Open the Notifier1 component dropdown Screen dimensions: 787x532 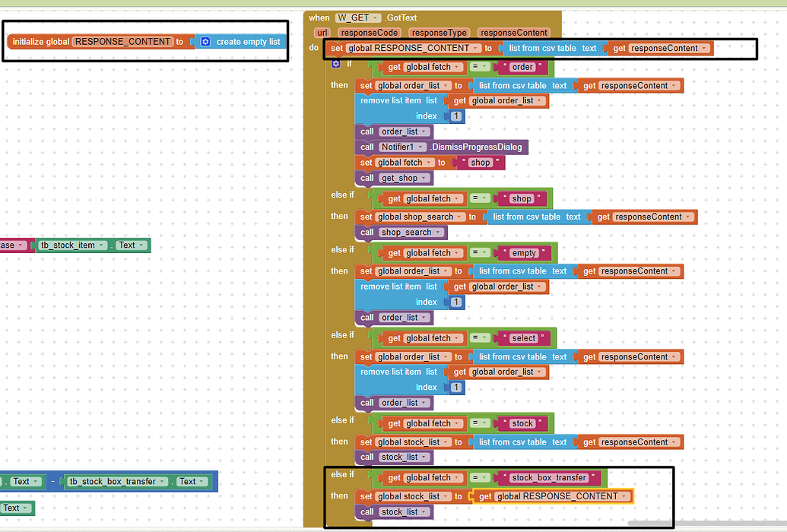(423, 147)
